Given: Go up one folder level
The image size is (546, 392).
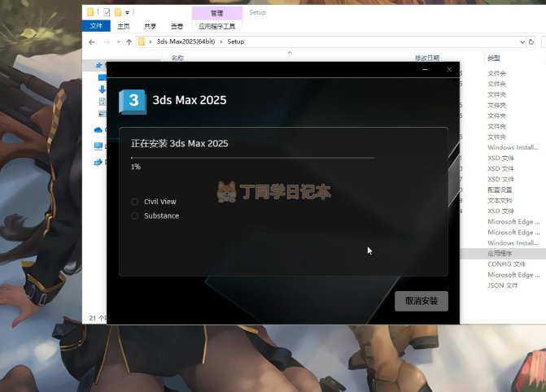Looking at the screenshot, I should (x=129, y=42).
